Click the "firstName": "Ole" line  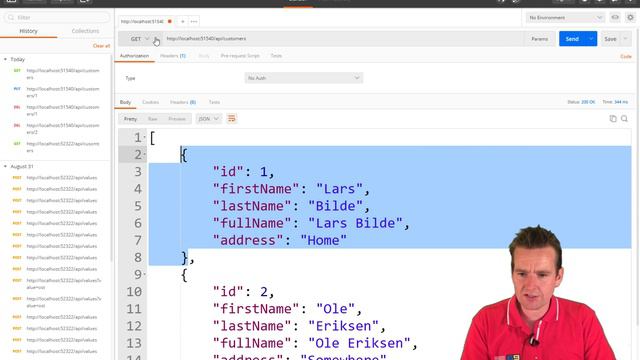click(x=287, y=309)
